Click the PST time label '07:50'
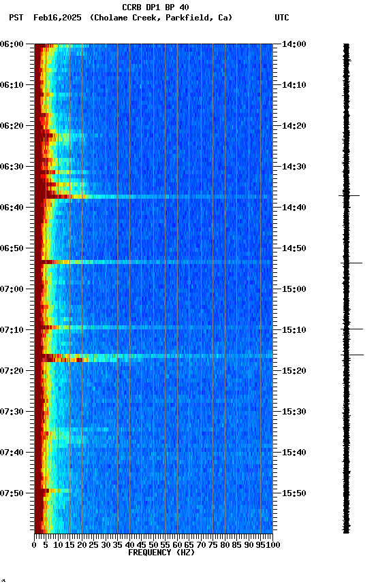 (x=12, y=494)
